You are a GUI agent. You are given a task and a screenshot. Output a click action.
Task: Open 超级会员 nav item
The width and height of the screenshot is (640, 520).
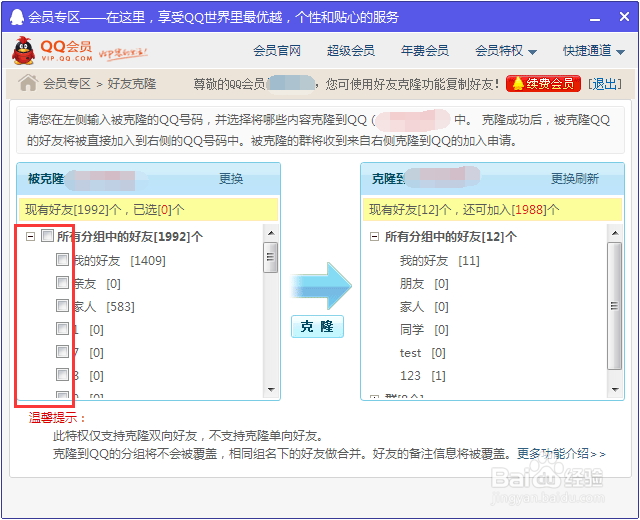click(351, 51)
